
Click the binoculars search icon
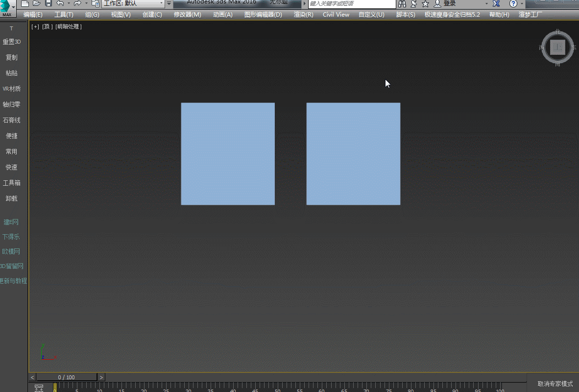(x=402, y=3)
